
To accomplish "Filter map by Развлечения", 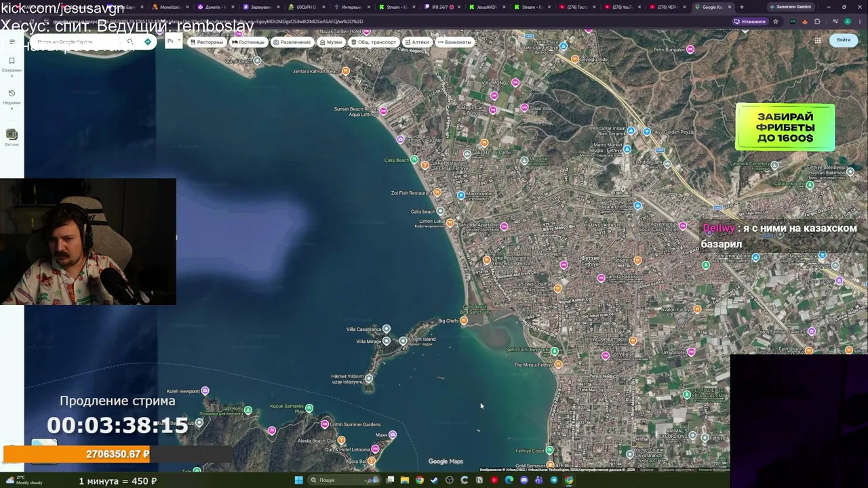I will [x=292, y=42].
